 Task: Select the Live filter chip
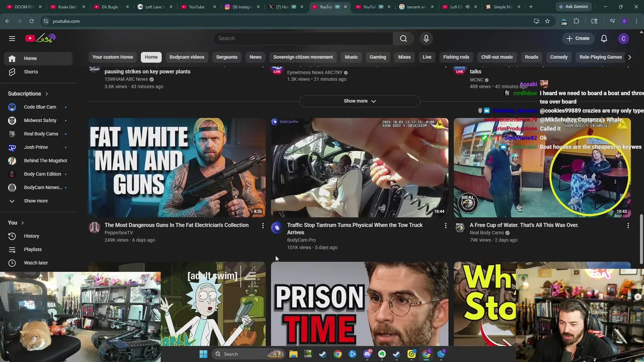coord(427,57)
